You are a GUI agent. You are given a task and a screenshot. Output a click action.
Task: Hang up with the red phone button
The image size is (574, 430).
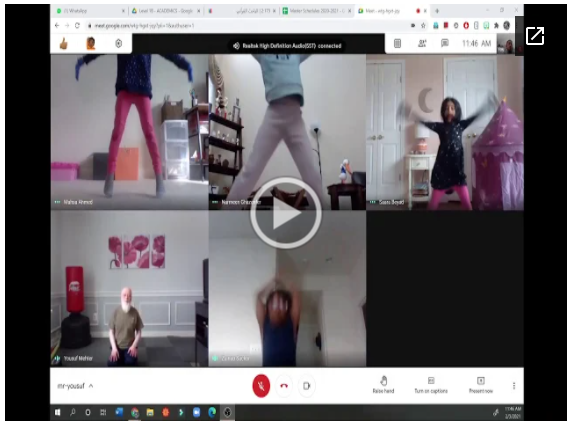click(284, 385)
